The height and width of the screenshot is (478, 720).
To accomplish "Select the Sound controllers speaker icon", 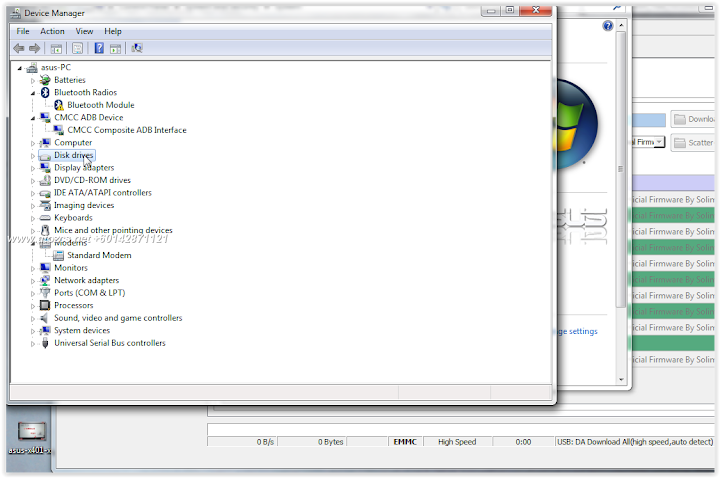I will click(45, 318).
